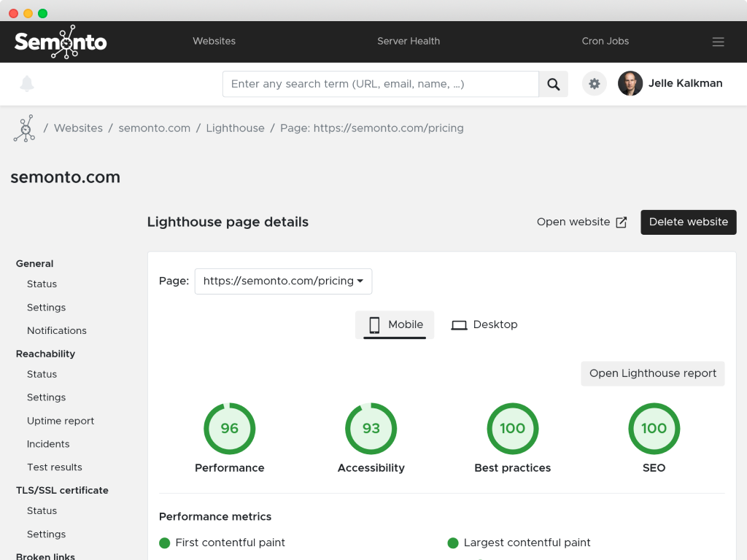Click Open Lighthouse report button
The height and width of the screenshot is (560, 747).
(653, 374)
